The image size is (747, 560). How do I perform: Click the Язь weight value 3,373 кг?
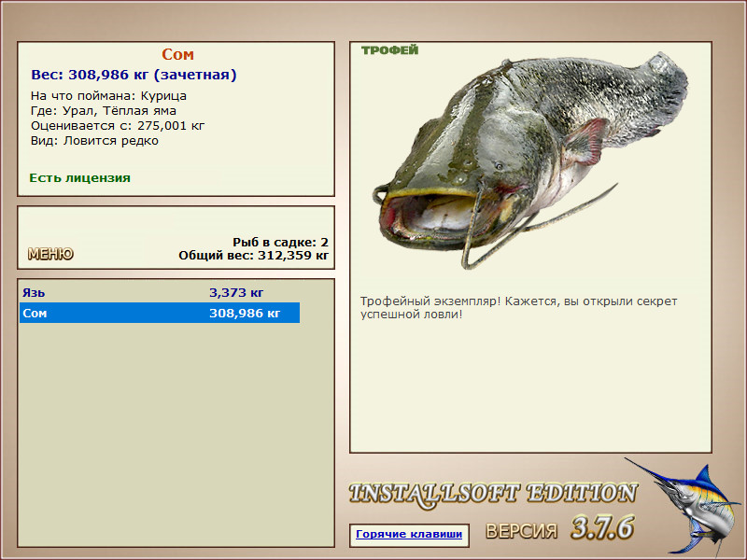tap(236, 292)
